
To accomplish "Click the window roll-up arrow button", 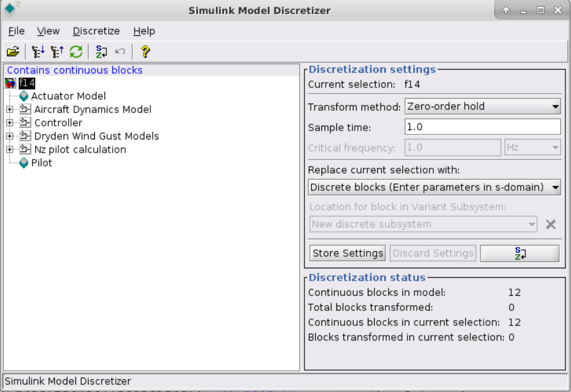I will tap(506, 10).
